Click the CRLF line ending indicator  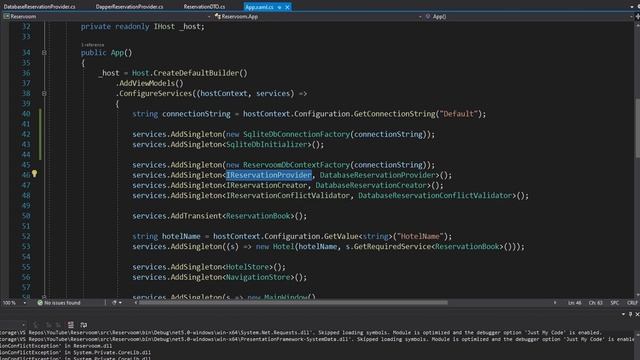point(632,303)
